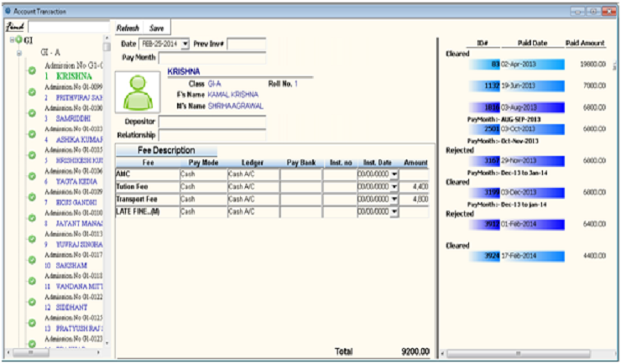This screenshot has width=621, height=364.
Task: Click the green GI root node icon
Action: 18,39
